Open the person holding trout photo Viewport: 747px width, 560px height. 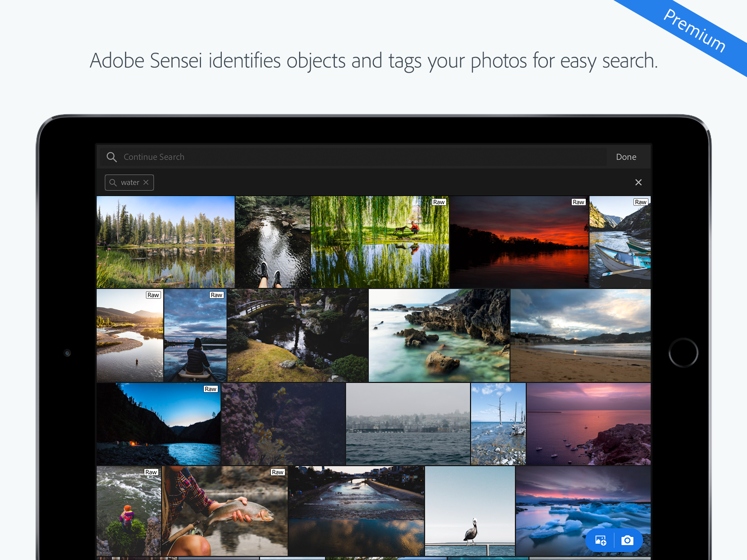(225, 511)
